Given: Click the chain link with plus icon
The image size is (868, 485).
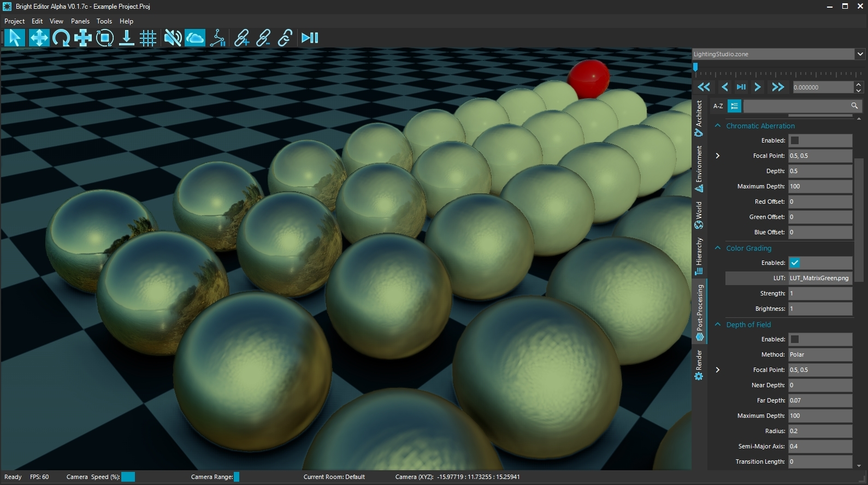Looking at the screenshot, I should click(x=241, y=38).
